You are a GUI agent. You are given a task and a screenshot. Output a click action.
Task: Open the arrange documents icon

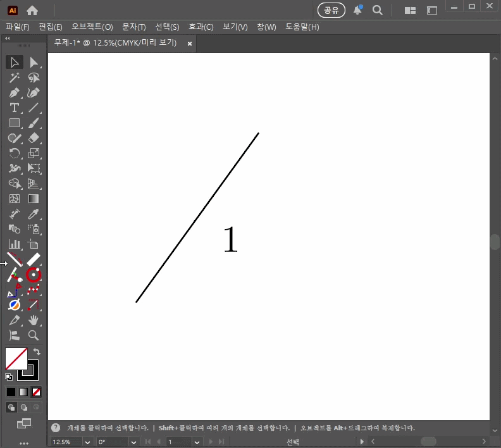410,11
